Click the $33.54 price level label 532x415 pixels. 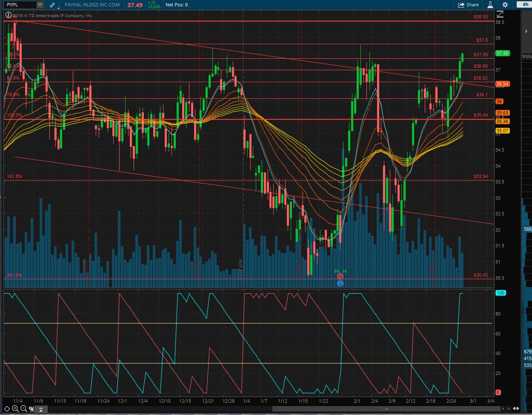coord(481,176)
